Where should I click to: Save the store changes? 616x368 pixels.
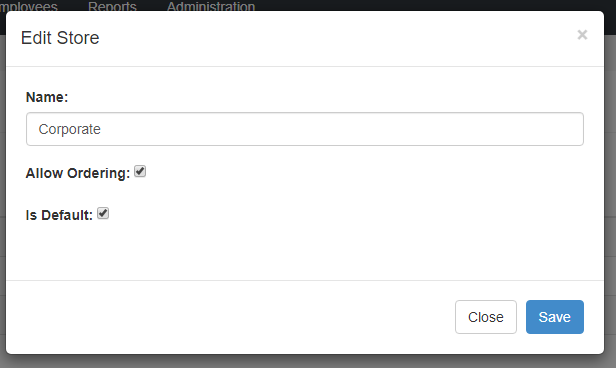click(555, 317)
